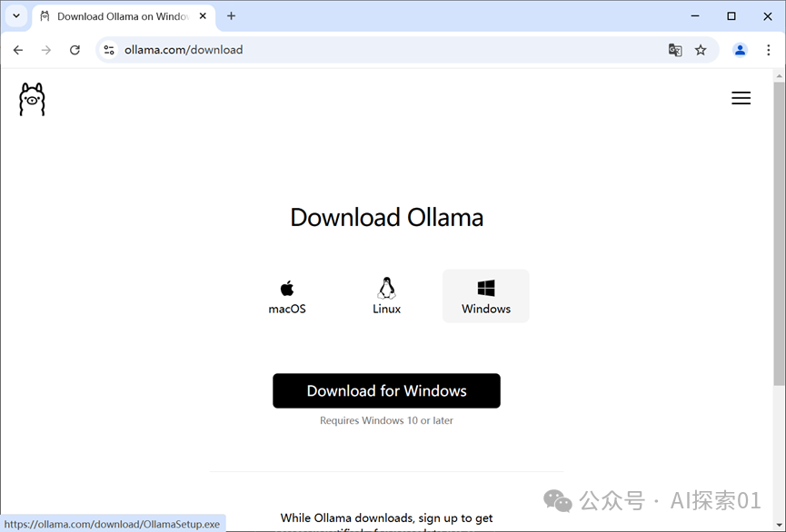786x532 pixels.
Task: View site information icon in address bar
Action: 109,50
